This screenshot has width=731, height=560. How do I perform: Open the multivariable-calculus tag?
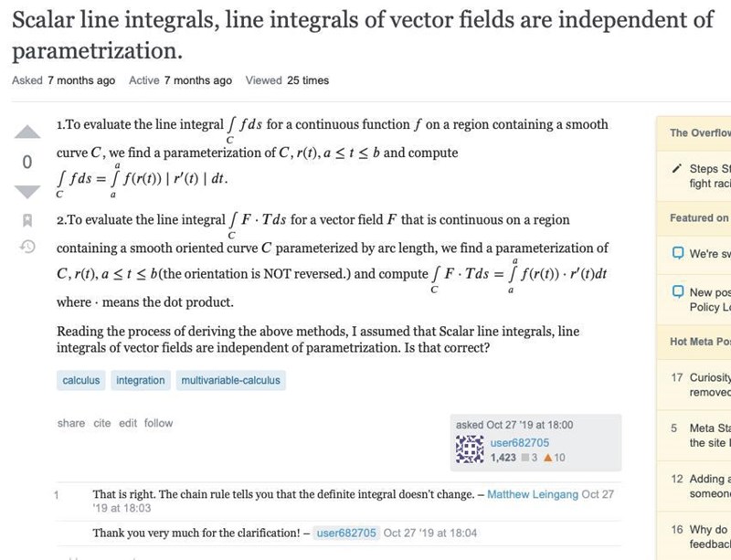click(231, 379)
